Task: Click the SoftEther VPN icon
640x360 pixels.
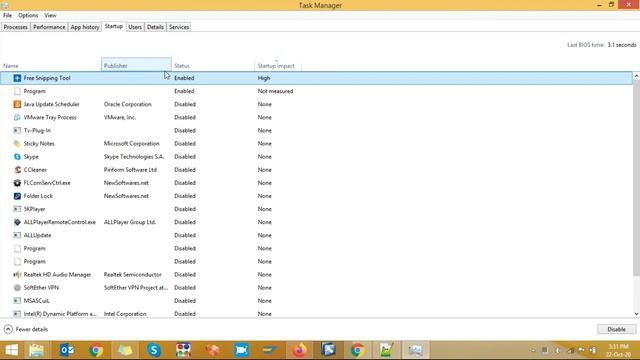Action: 17,287
